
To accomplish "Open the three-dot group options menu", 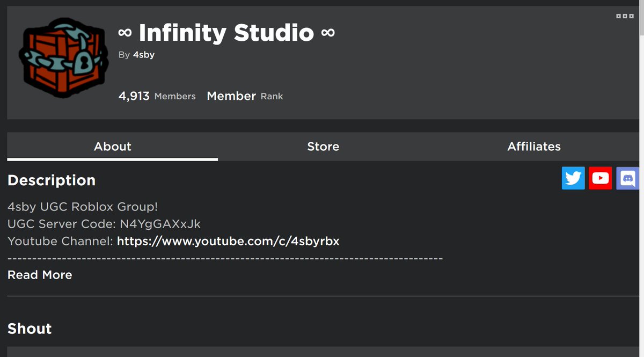I will 625,16.
